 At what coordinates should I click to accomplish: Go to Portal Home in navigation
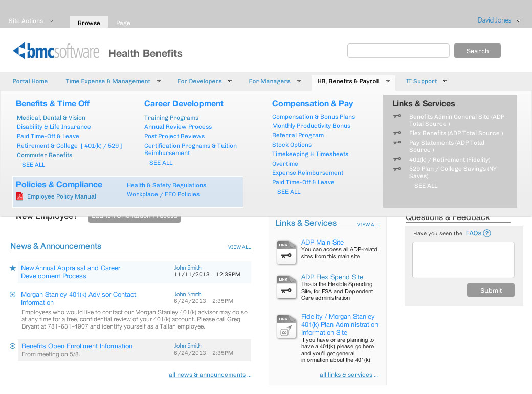click(30, 81)
